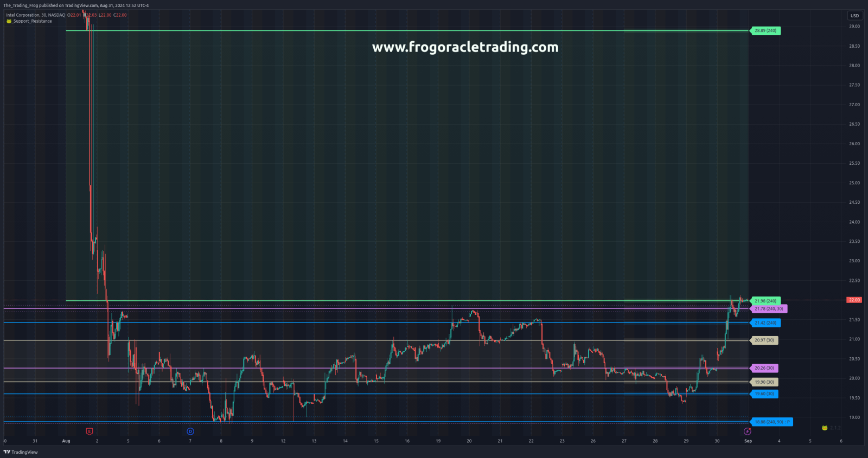This screenshot has width=868, height=458.
Task: Select the 20.26 (30) purple level label
Action: tap(764, 368)
